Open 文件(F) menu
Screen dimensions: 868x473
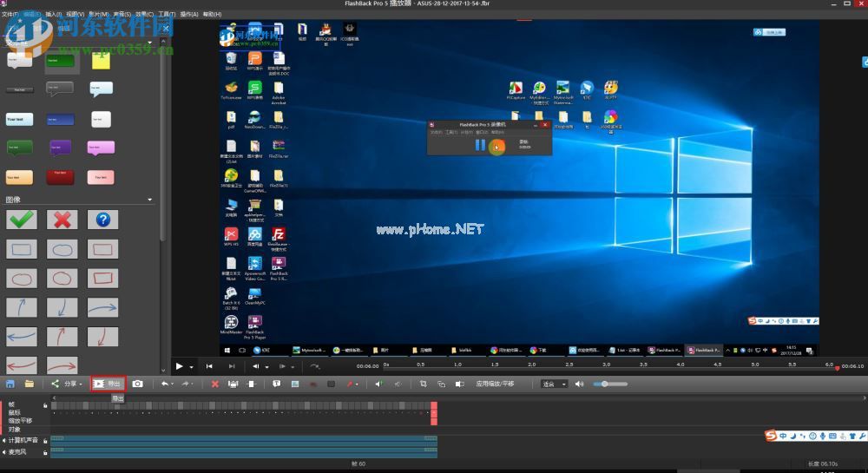[x=10, y=14]
